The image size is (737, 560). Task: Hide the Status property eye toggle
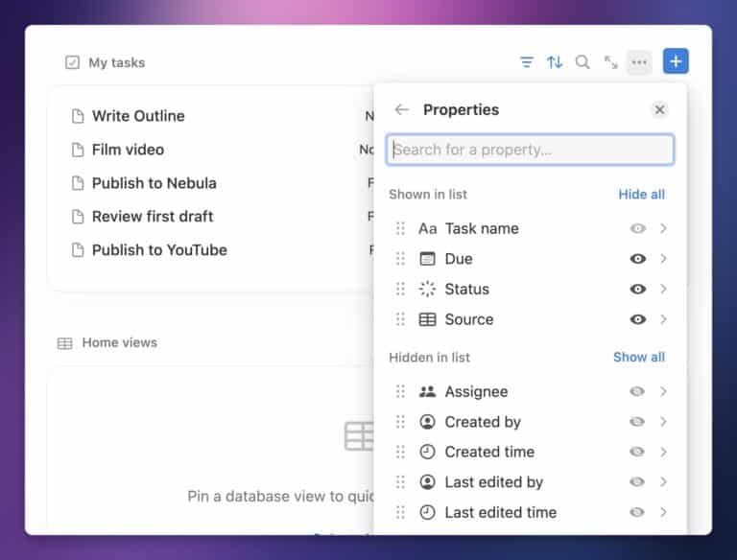point(637,289)
